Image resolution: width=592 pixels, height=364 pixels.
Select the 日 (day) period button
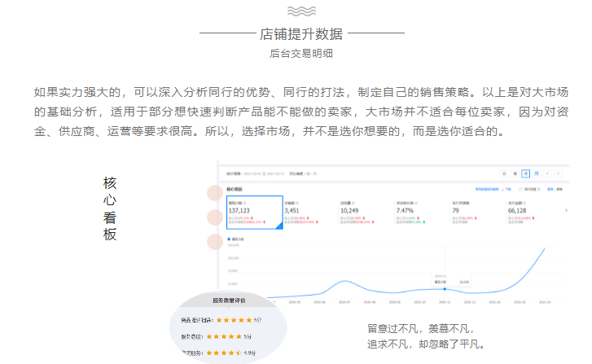coord(504,173)
